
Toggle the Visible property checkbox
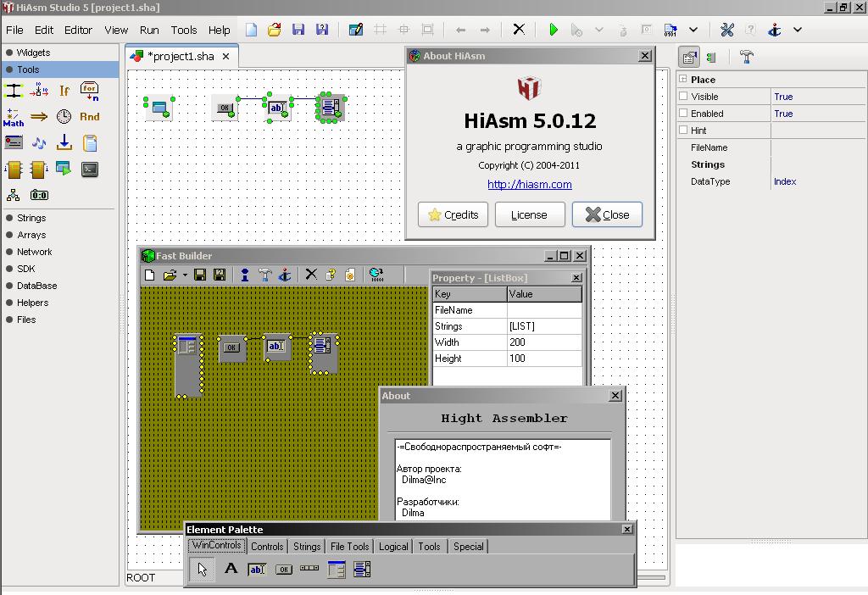pyautogui.click(x=683, y=97)
